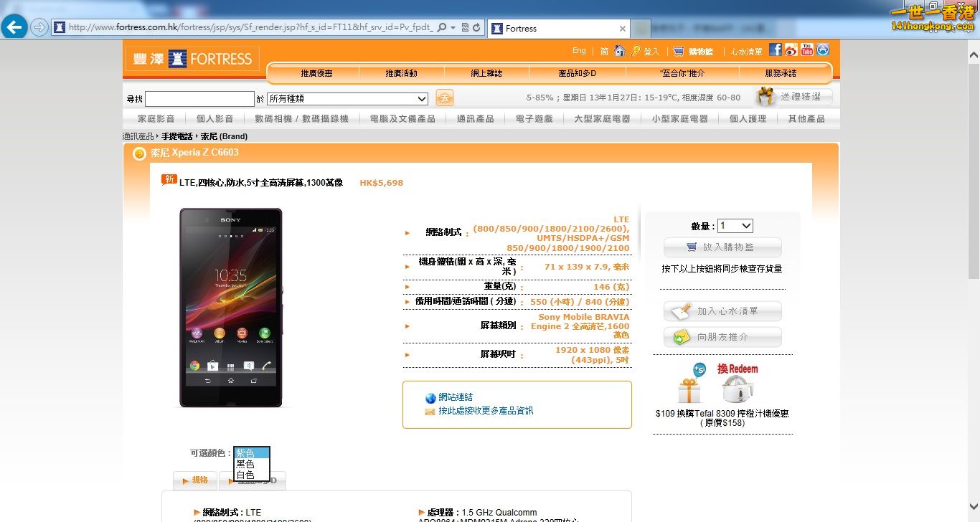Open Fortress' Facebook page icon

(775, 49)
